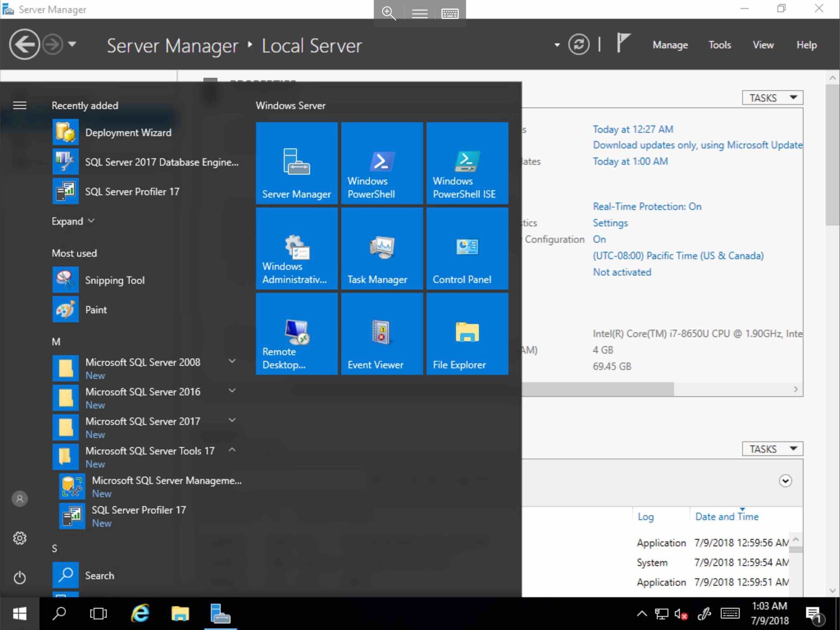This screenshot has height=630, width=840.
Task: Open SQL Server 2017 Database Engine Tuning entry
Action: (x=147, y=162)
